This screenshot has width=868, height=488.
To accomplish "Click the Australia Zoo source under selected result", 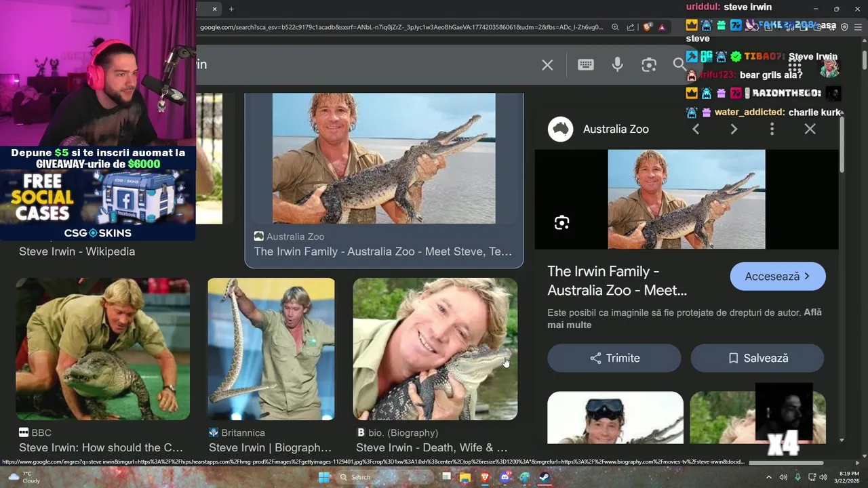I will (x=289, y=237).
